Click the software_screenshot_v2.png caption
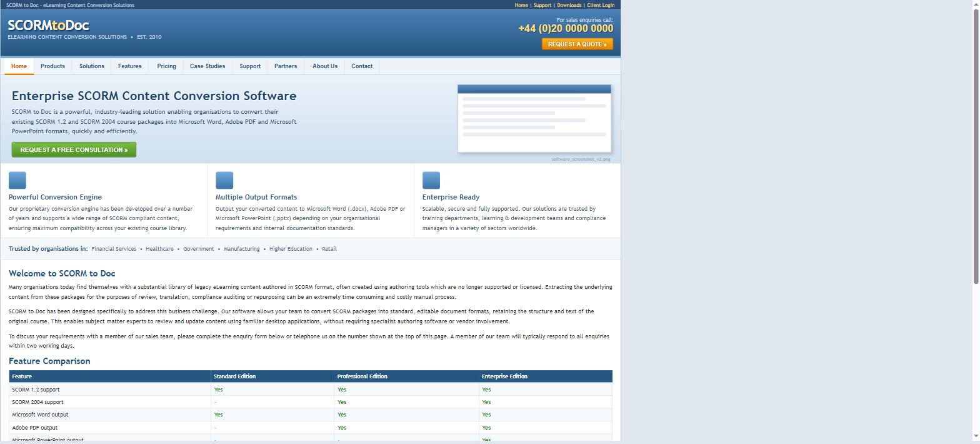Image resolution: width=980 pixels, height=444 pixels. pyautogui.click(x=581, y=159)
